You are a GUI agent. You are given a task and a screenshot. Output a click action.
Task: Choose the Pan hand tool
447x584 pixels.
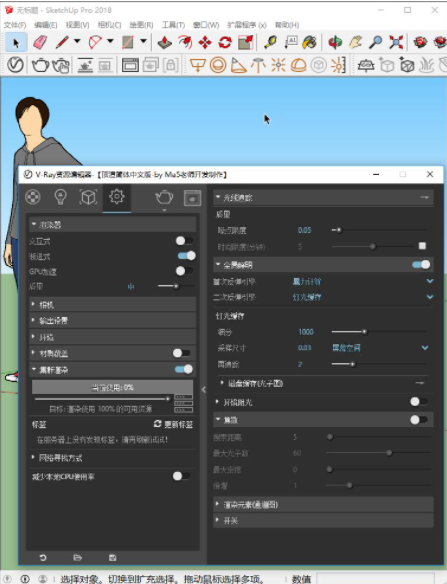click(x=355, y=42)
